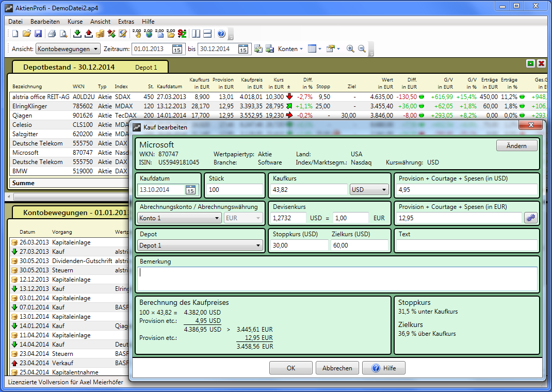
Task: Click the Bemerkung text field
Action: [338, 279]
